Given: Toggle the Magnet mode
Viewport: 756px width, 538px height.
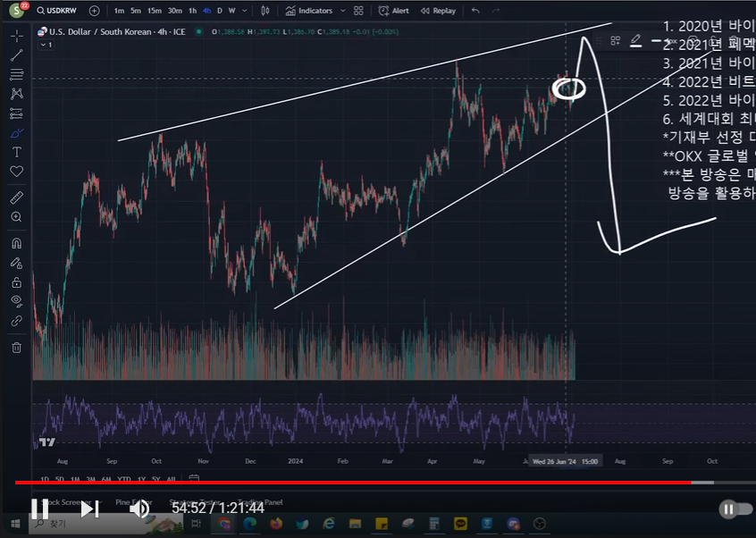Looking at the screenshot, I should (x=17, y=243).
